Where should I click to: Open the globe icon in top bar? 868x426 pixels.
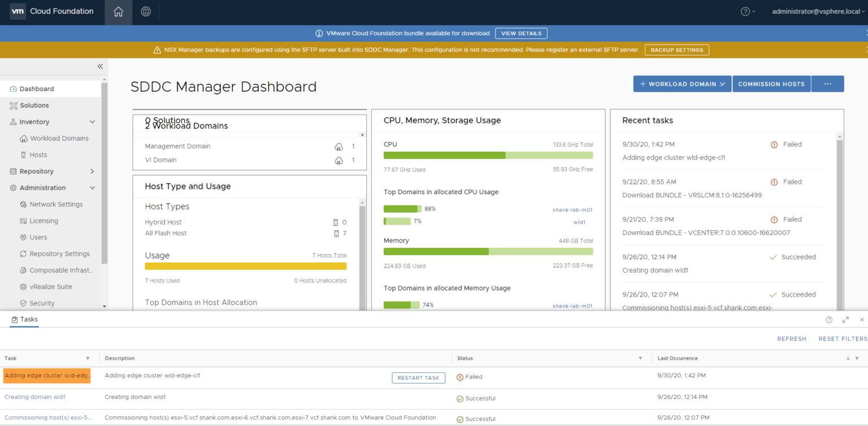coord(146,12)
